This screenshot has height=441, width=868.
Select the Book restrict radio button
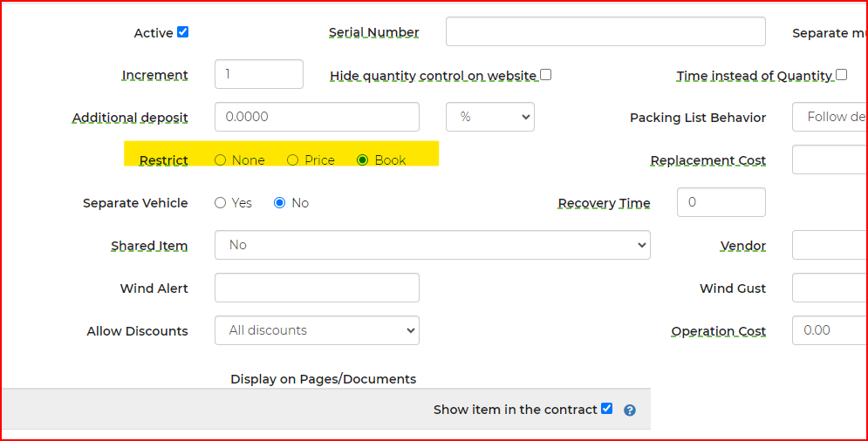click(363, 160)
